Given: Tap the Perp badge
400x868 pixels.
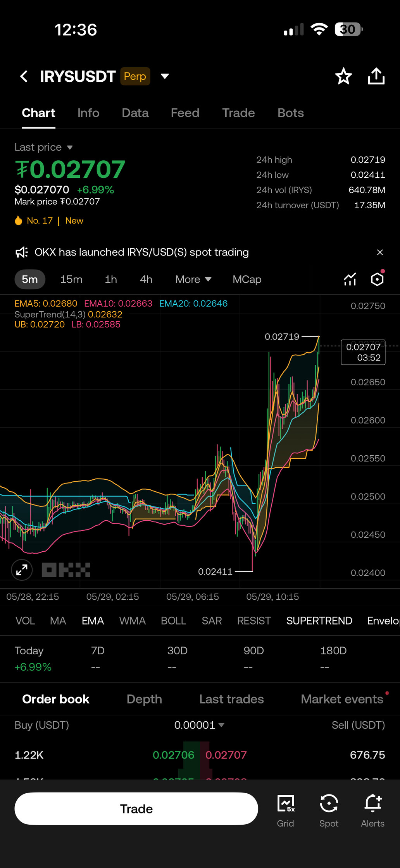Looking at the screenshot, I should pyautogui.click(x=135, y=76).
